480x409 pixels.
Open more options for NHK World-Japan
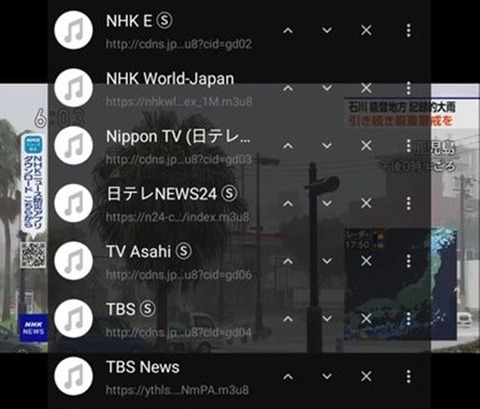[x=408, y=88]
